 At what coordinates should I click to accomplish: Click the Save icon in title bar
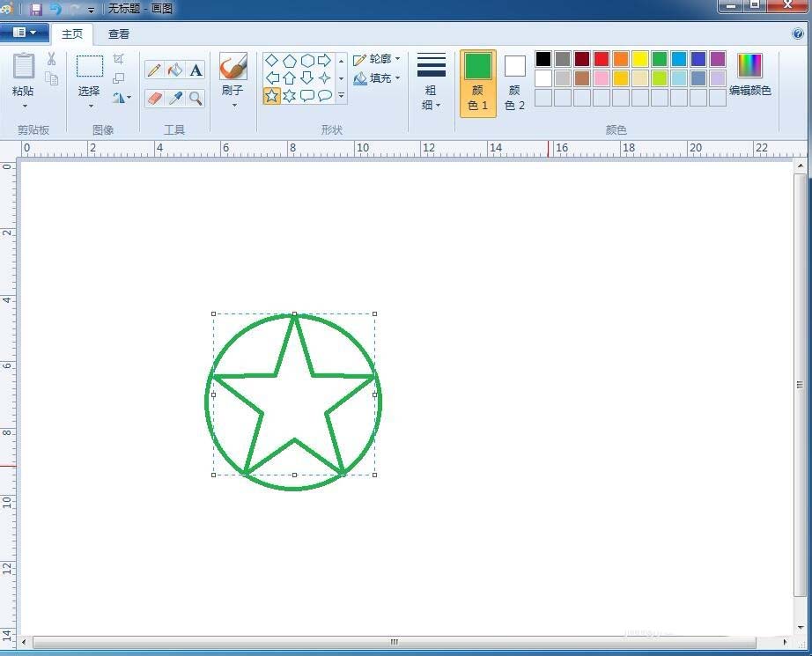[x=36, y=10]
